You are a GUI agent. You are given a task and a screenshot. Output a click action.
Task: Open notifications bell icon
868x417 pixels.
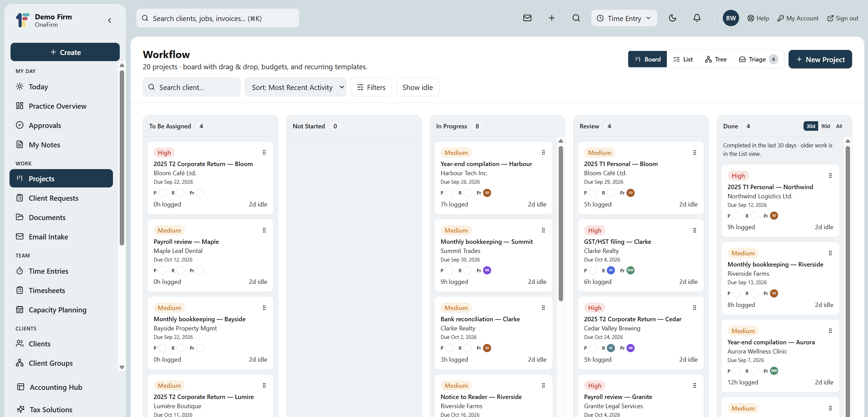coord(697,18)
